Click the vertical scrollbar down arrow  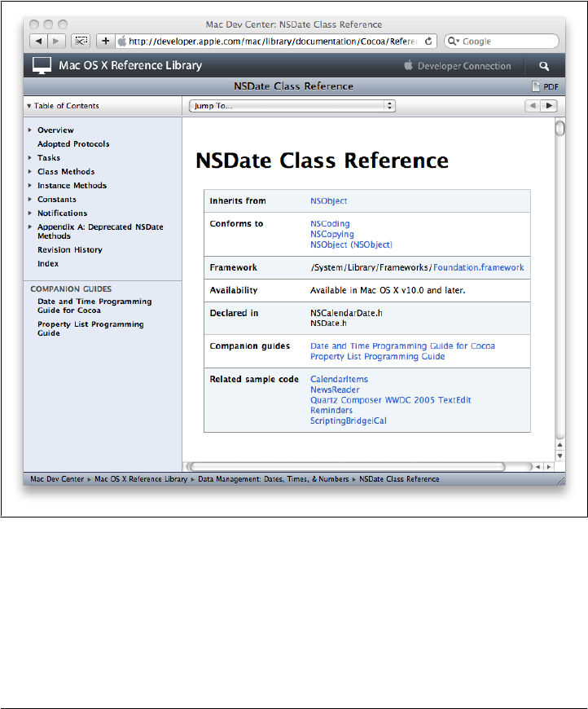pos(559,456)
